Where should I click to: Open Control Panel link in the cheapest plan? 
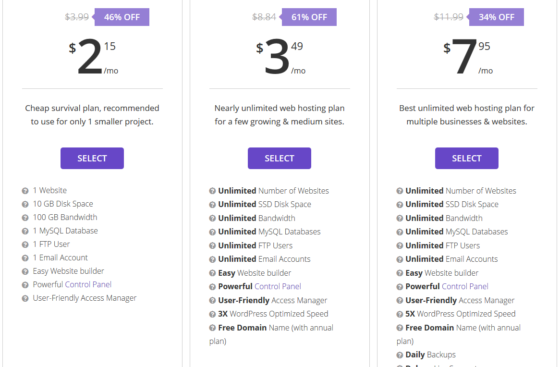88,285
